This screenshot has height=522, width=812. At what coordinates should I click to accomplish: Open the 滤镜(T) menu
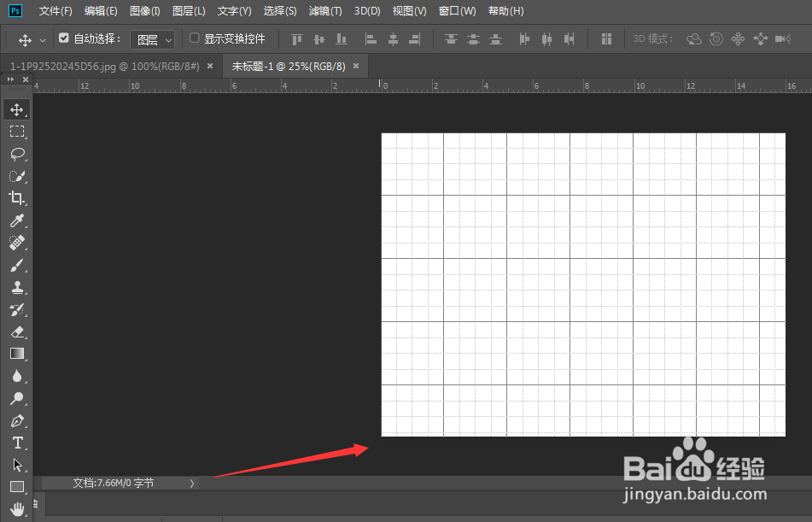(x=325, y=11)
